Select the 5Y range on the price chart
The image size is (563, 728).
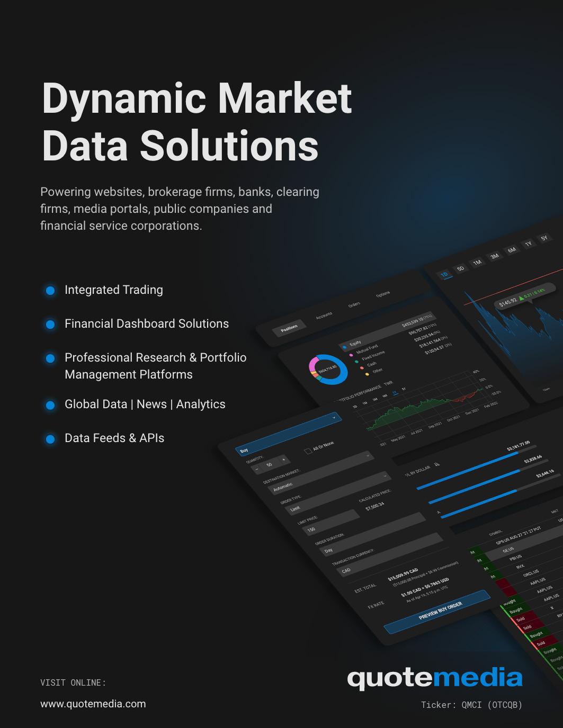pyautogui.click(x=544, y=238)
